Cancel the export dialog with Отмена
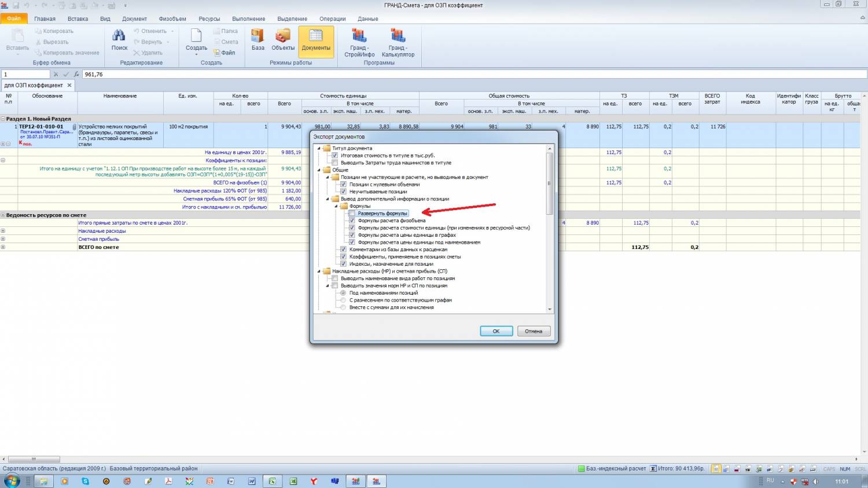The image size is (868, 488). (534, 331)
